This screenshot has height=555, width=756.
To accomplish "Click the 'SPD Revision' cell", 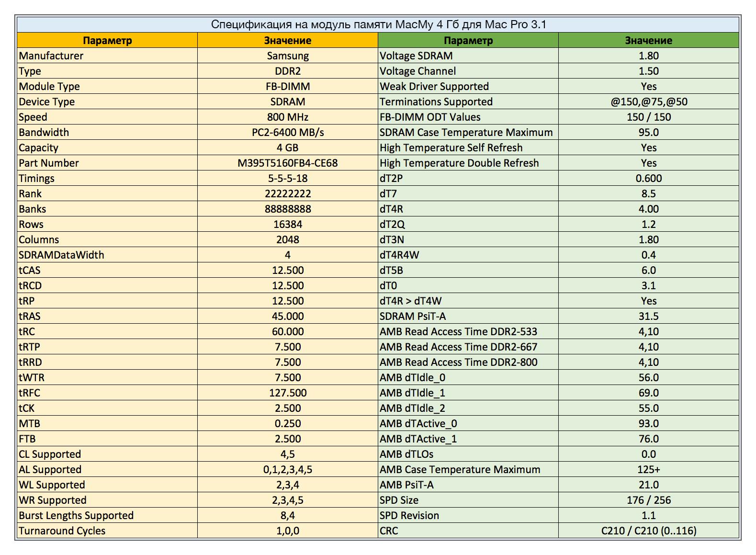I will pos(468,515).
